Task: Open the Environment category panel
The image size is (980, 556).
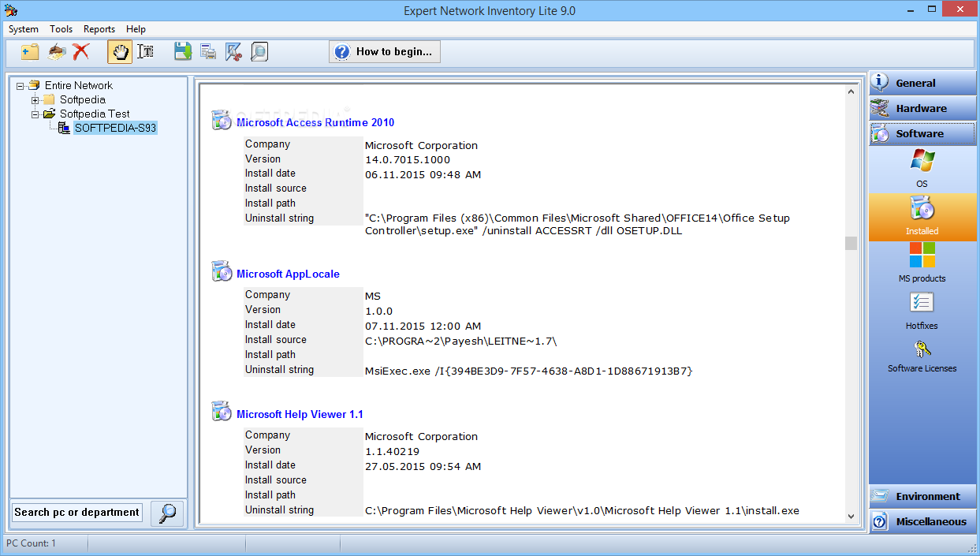Action: point(922,496)
